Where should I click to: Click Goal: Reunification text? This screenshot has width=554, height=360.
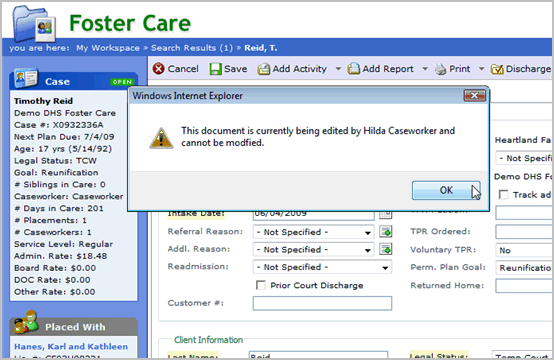pos(56,172)
